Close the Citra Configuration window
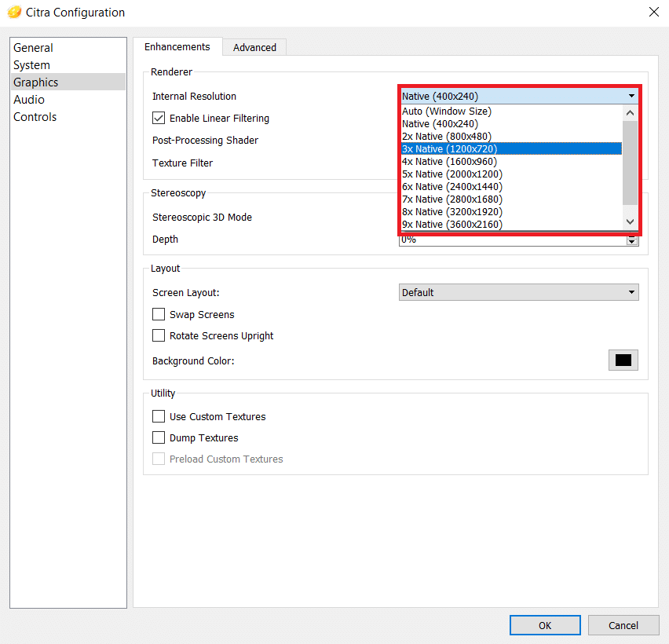This screenshot has width=669, height=644. click(653, 13)
